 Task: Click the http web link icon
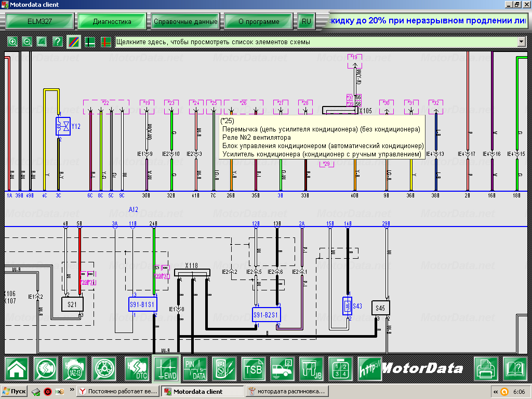coord(370,369)
